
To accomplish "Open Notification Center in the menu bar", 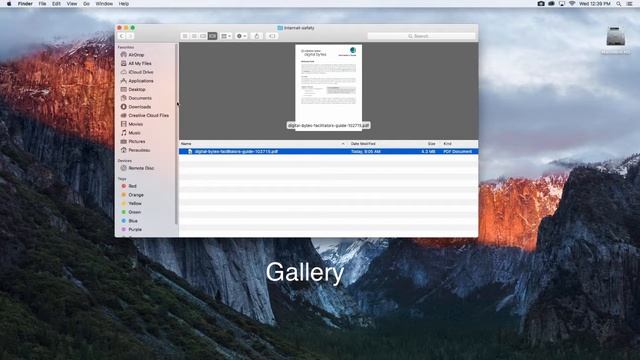I will (x=630, y=4).
